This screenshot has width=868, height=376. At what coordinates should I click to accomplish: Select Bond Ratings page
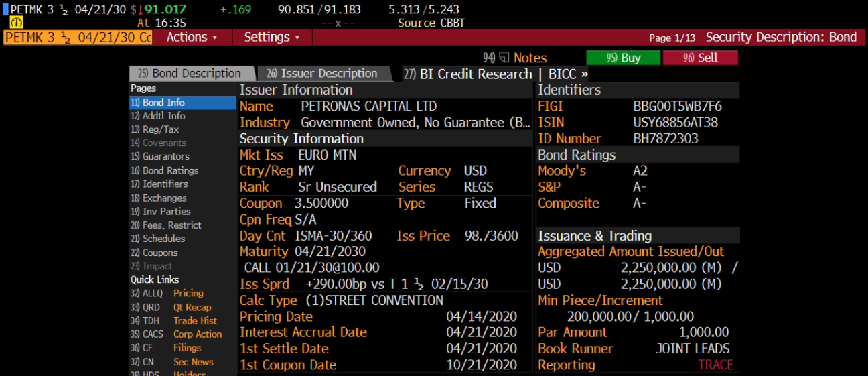pyautogui.click(x=165, y=170)
